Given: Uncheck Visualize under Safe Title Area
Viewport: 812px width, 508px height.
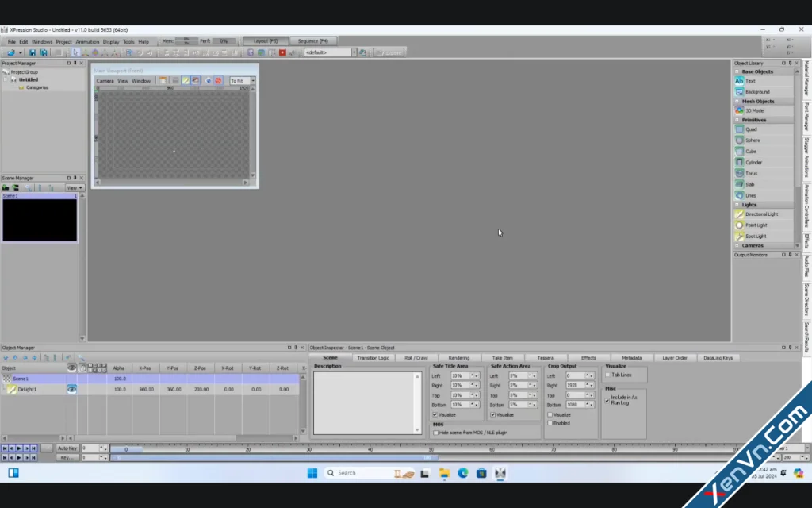Looking at the screenshot, I should tap(435, 414).
